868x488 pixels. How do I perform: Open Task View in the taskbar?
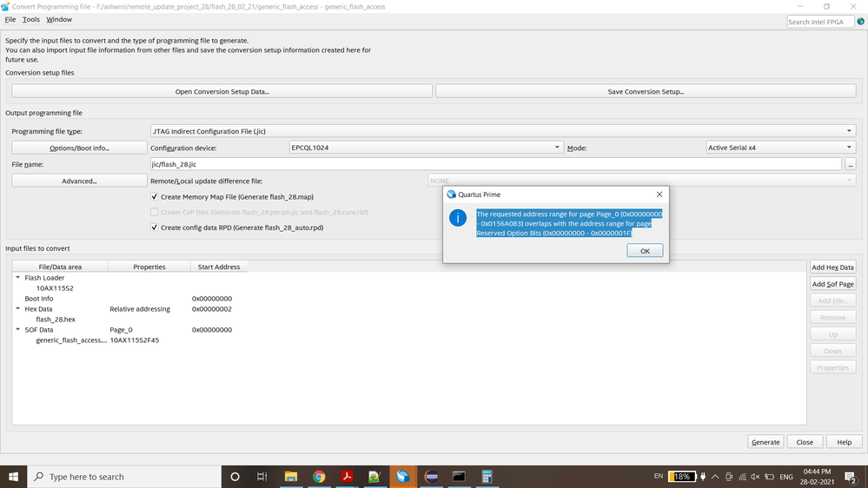click(x=262, y=477)
